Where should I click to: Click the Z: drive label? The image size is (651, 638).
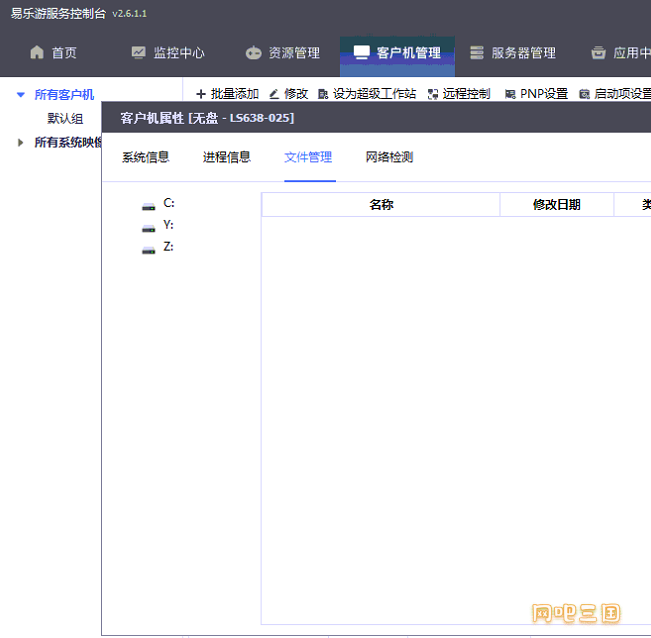coord(168,247)
